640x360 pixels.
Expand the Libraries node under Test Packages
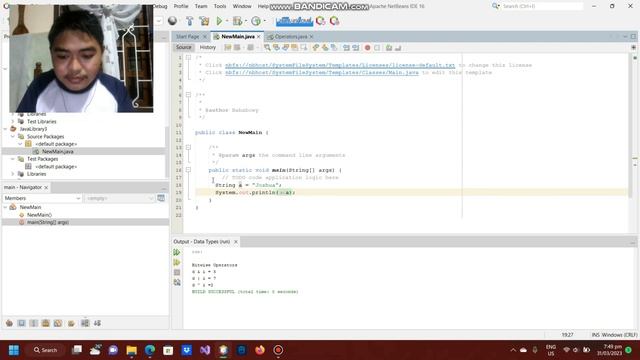(x=13, y=174)
